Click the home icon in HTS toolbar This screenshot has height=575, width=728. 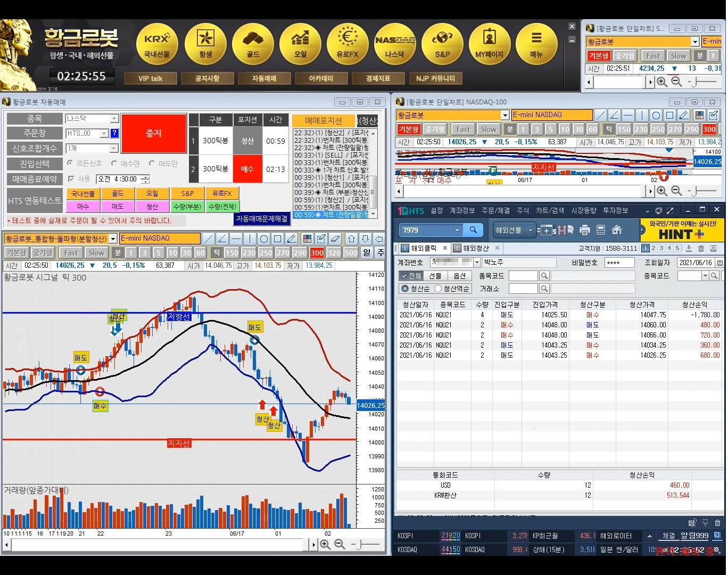(617, 230)
